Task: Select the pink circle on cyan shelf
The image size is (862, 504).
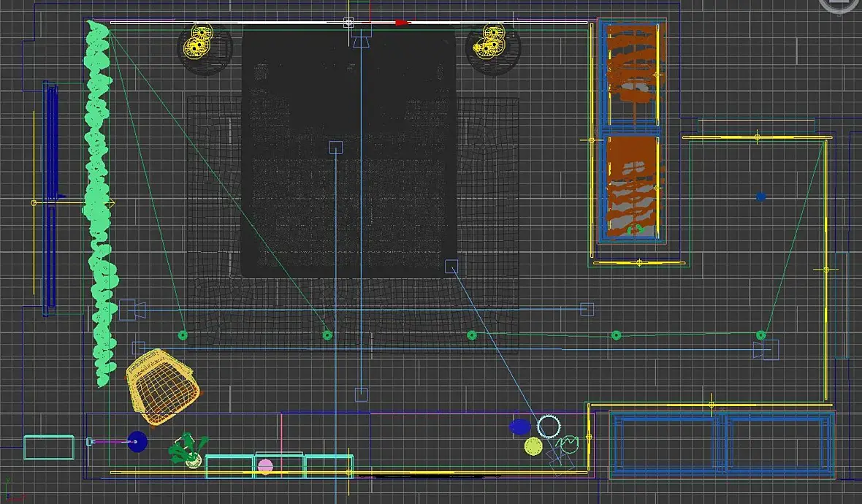Action: coord(265,467)
